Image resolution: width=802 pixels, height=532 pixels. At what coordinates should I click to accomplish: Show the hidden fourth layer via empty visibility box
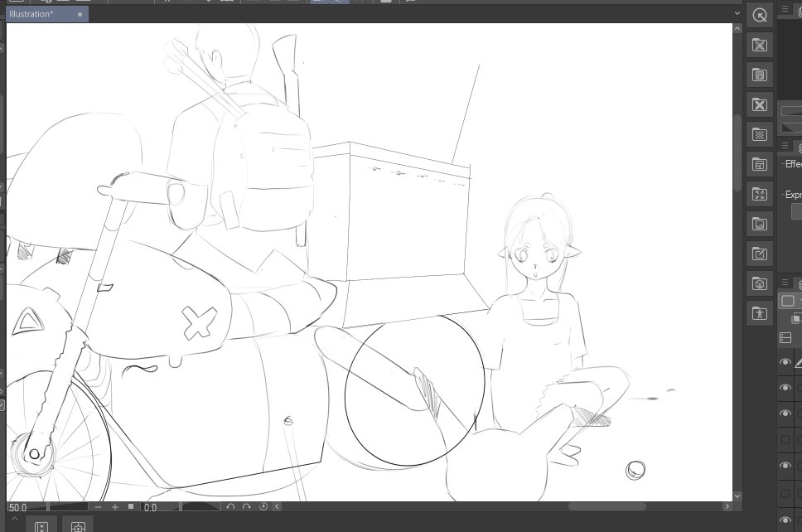coord(785,439)
